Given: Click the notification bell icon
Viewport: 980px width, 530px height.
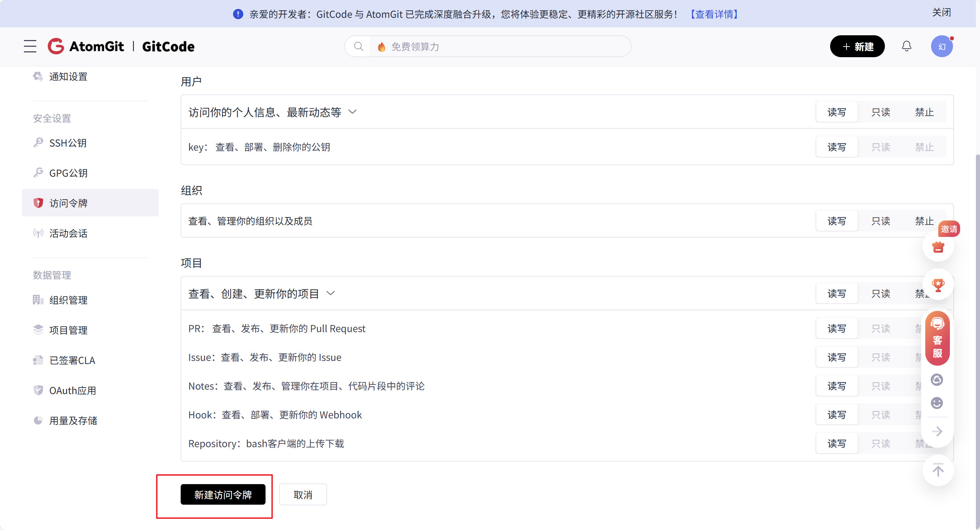Looking at the screenshot, I should (906, 47).
